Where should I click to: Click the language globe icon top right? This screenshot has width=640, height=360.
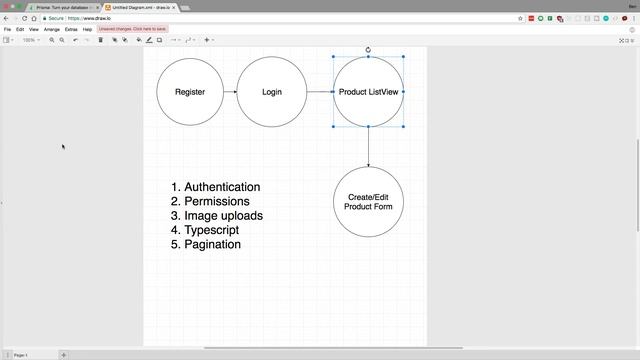632,30
